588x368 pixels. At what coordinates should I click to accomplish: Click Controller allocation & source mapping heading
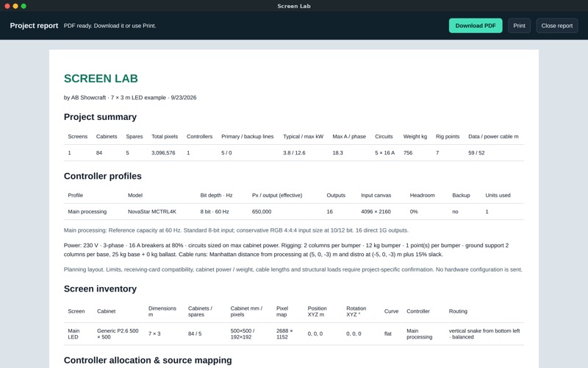pos(148,360)
